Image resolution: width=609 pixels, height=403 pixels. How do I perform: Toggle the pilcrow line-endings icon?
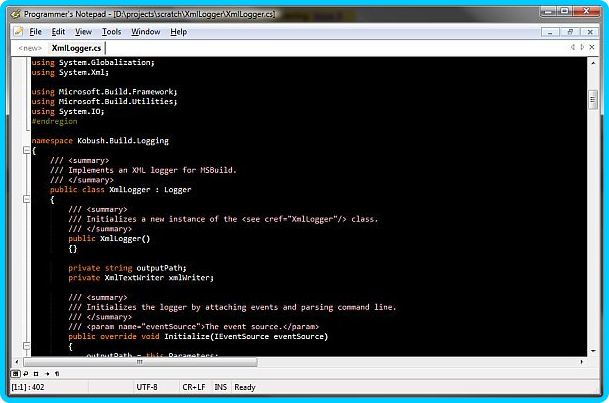(x=57, y=374)
